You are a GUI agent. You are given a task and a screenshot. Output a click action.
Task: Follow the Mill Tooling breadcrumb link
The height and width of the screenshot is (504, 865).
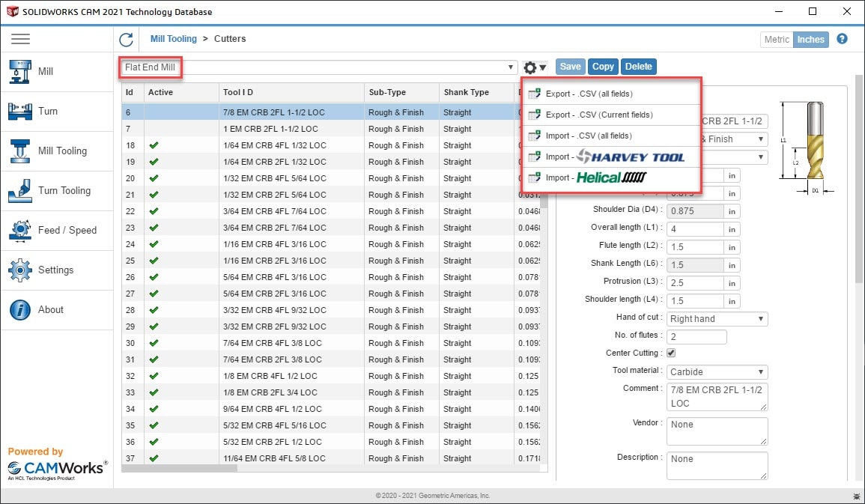[x=174, y=39]
